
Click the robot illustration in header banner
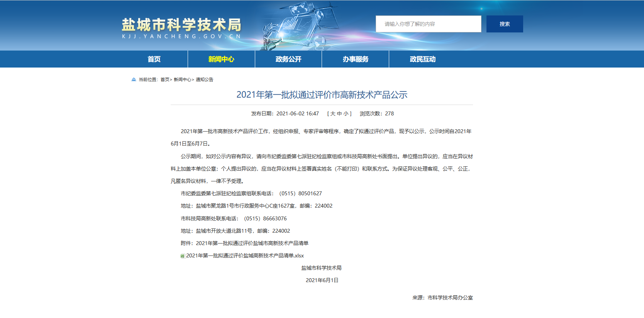[270, 37]
